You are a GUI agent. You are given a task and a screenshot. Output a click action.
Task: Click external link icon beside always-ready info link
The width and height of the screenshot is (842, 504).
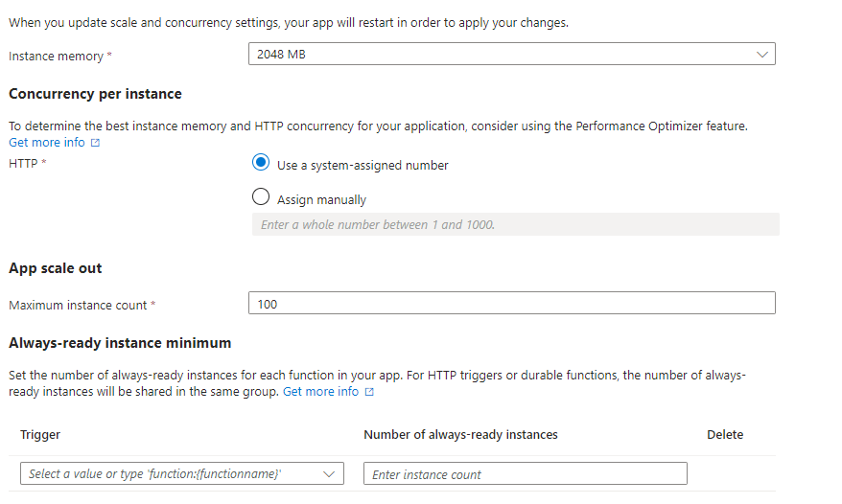(x=369, y=392)
